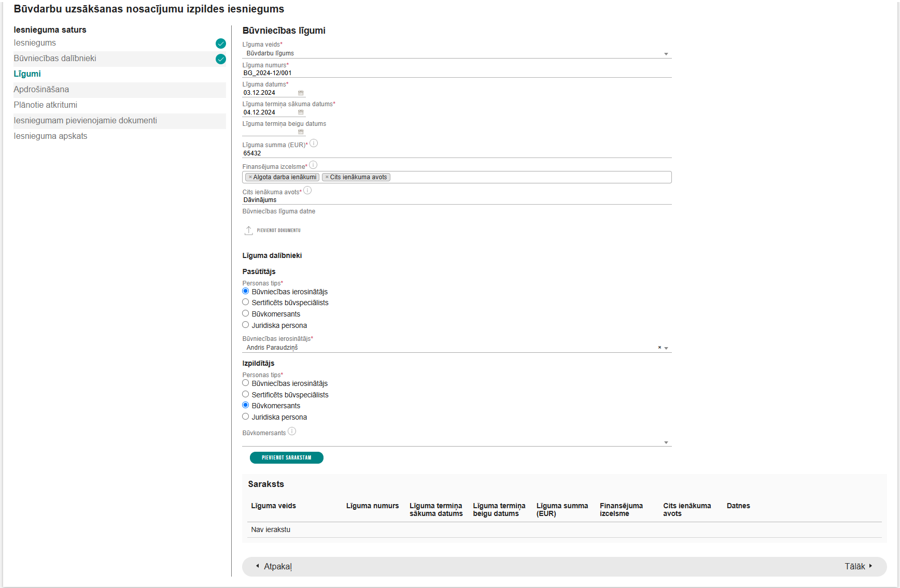Select Pasūtītājs Sertificēts būvspeciālists radio

246,302
